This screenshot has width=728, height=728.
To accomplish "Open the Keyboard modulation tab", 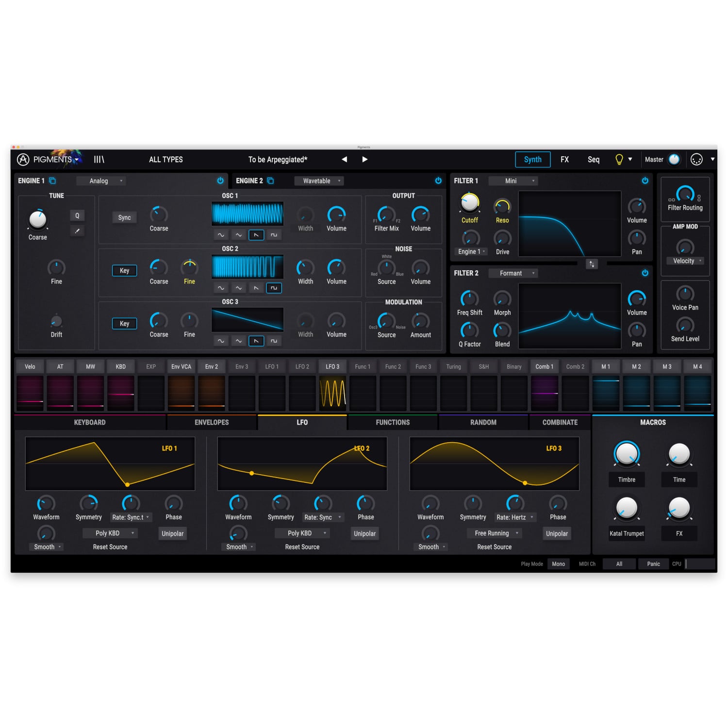I will pos(90,422).
